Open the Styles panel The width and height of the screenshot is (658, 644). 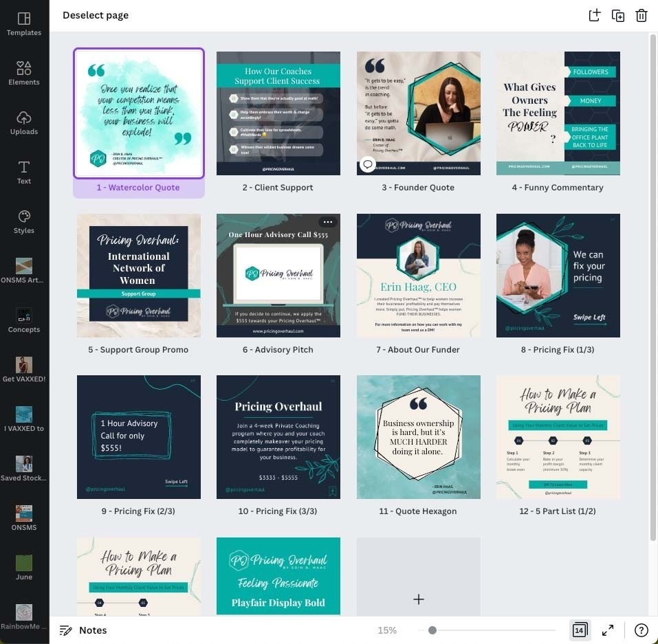click(24, 222)
